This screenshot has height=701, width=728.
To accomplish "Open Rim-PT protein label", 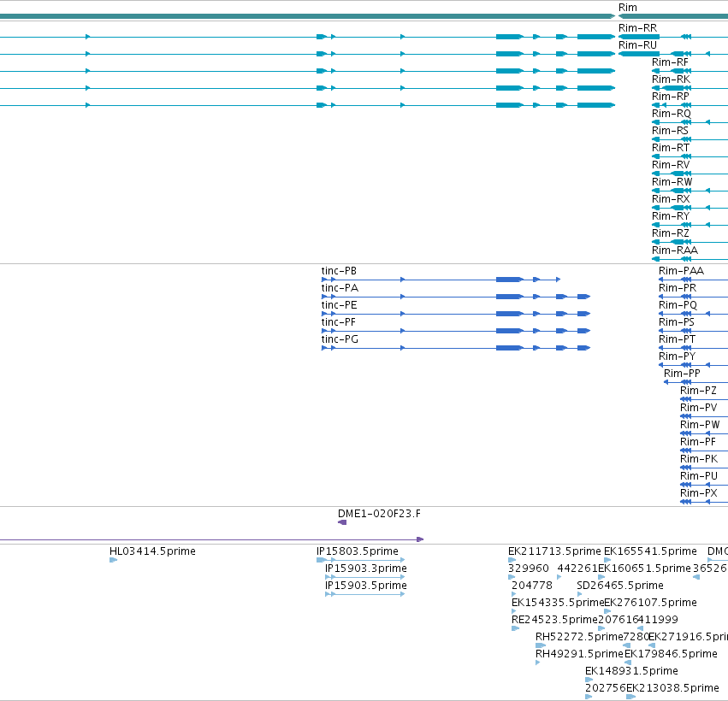I will [x=677, y=339].
